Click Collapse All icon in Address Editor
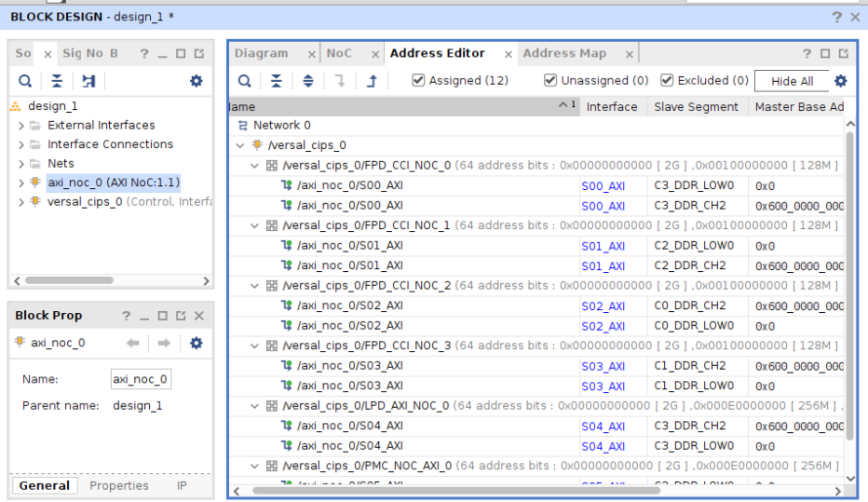The width and height of the screenshot is (868, 502). coord(277,81)
